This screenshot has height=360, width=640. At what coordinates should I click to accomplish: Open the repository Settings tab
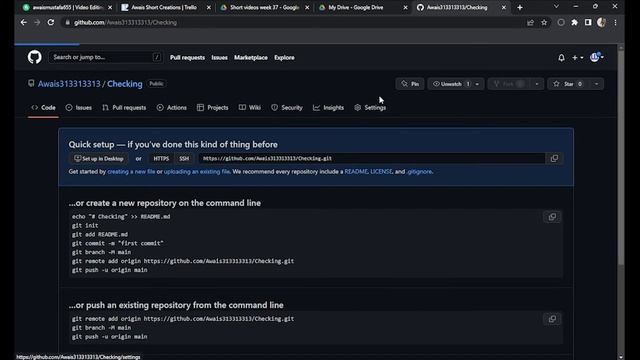tap(370, 108)
